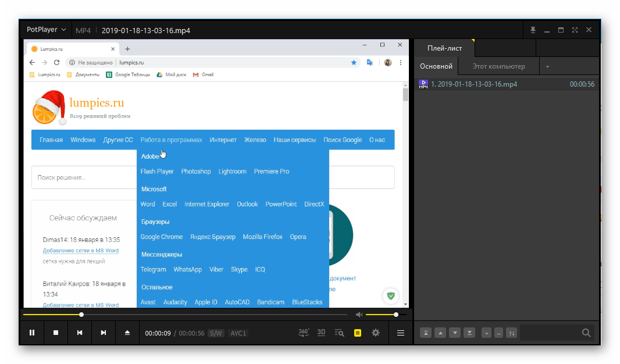The height and width of the screenshot is (364, 620).
Task: Seek on the playback progress bar
Action: [185, 315]
